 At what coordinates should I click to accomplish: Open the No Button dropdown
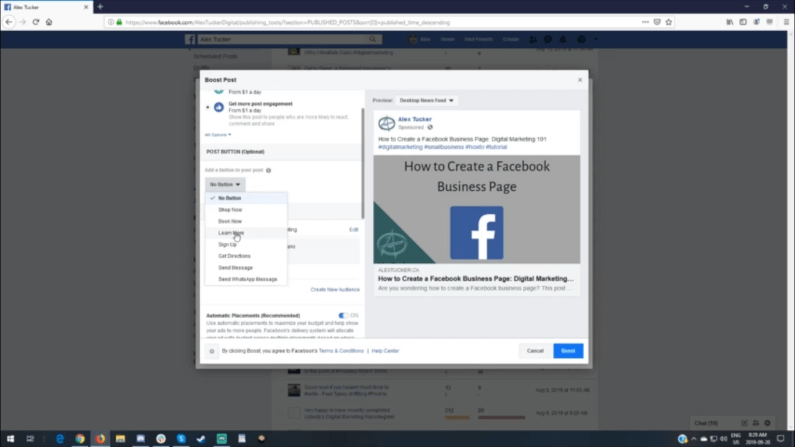(x=225, y=184)
